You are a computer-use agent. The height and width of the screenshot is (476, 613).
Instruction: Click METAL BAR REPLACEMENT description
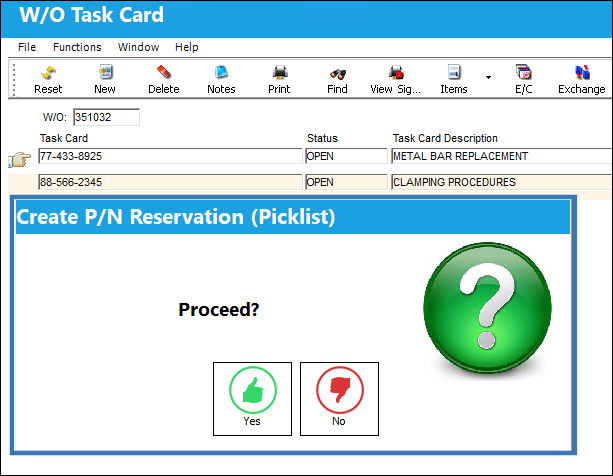(502, 156)
